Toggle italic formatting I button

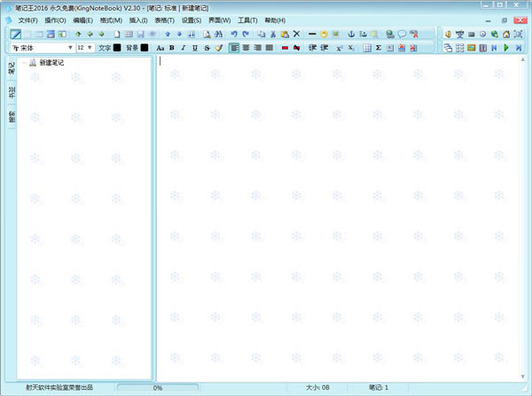[184, 48]
